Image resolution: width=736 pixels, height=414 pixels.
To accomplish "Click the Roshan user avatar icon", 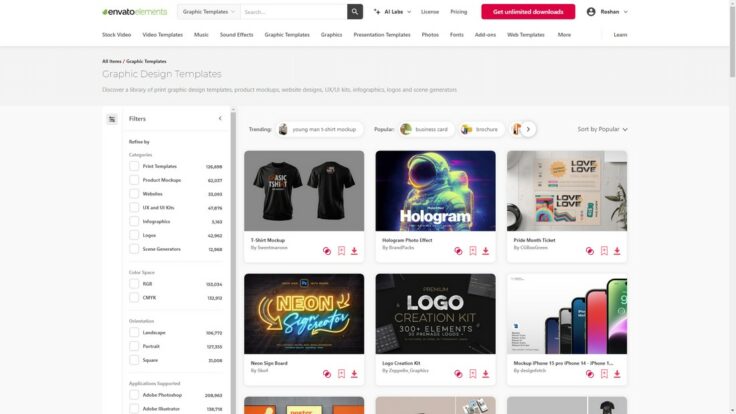I will (x=591, y=12).
